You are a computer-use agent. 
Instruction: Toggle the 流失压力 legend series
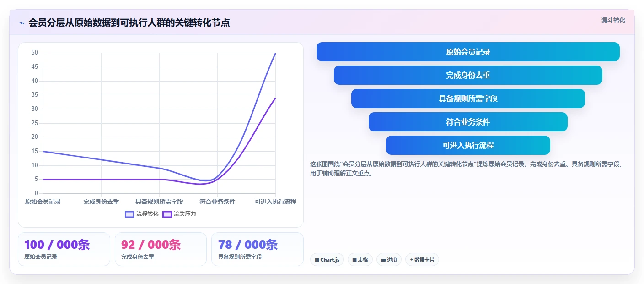pyautogui.click(x=179, y=214)
